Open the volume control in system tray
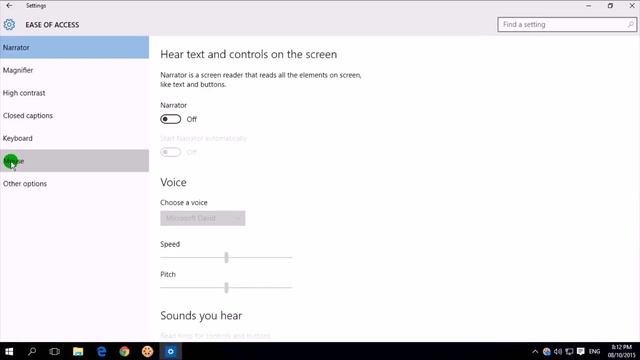This screenshot has height=360, width=640. [558, 351]
